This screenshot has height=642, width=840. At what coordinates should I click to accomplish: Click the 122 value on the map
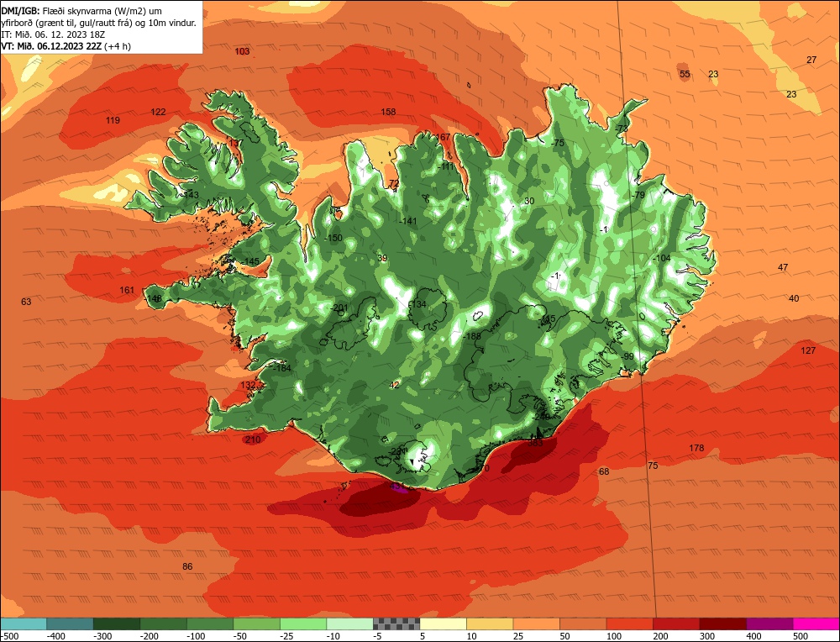[158, 112]
